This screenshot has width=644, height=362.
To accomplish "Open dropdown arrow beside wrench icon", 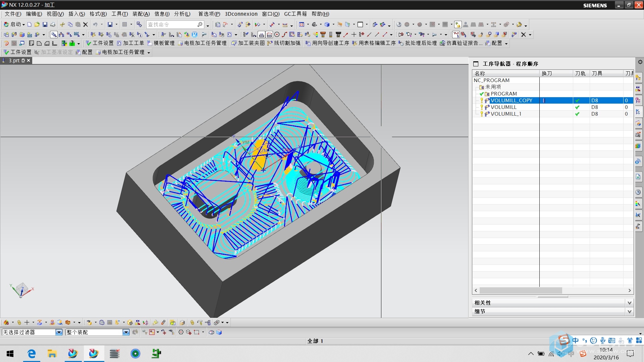I will click(526, 25).
